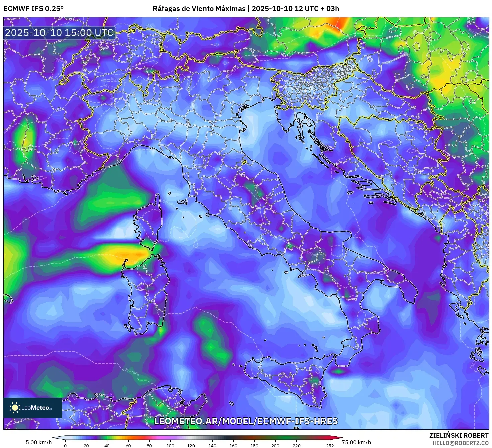Click the ECMWF IFS 0.25° model label

tap(33, 9)
